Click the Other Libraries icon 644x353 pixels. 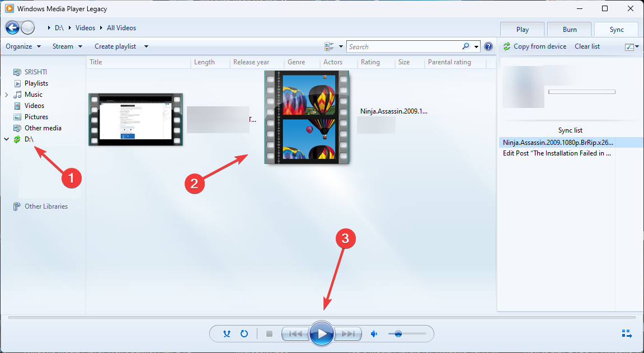point(17,206)
